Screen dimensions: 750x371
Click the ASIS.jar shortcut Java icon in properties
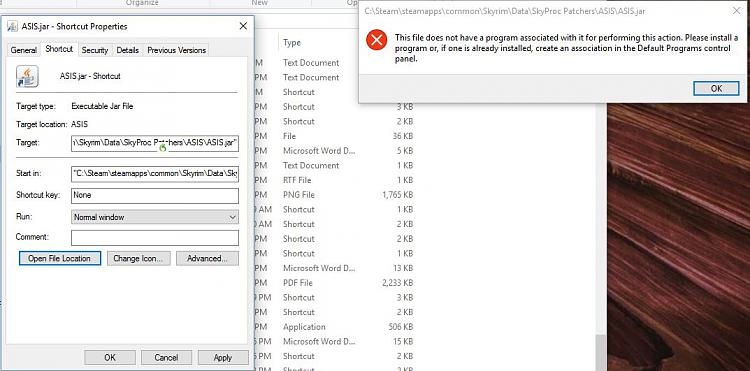[x=27, y=76]
